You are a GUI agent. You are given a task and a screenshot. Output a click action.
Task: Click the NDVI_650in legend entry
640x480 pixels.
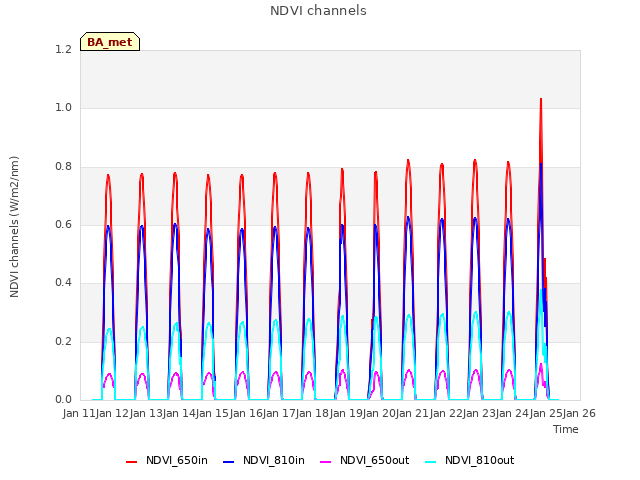pyautogui.click(x=167, y=460)
